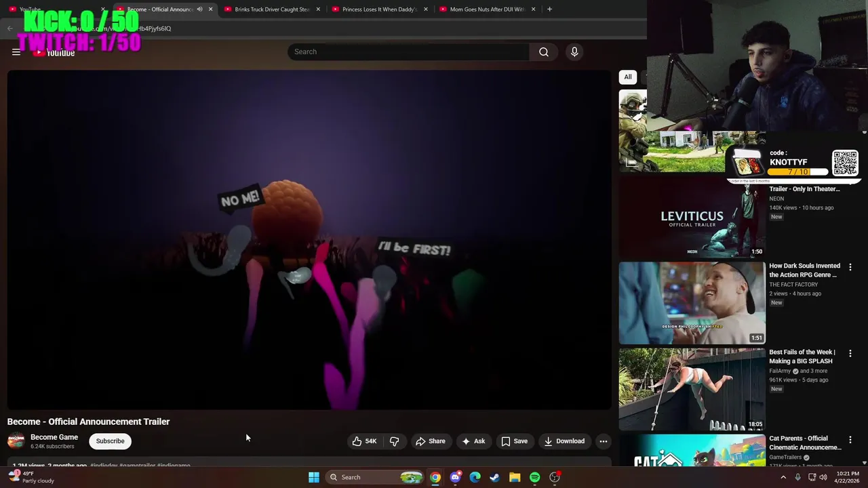Open Discord from the taskbar
This screenshot has height=488, width=868.
455,477
